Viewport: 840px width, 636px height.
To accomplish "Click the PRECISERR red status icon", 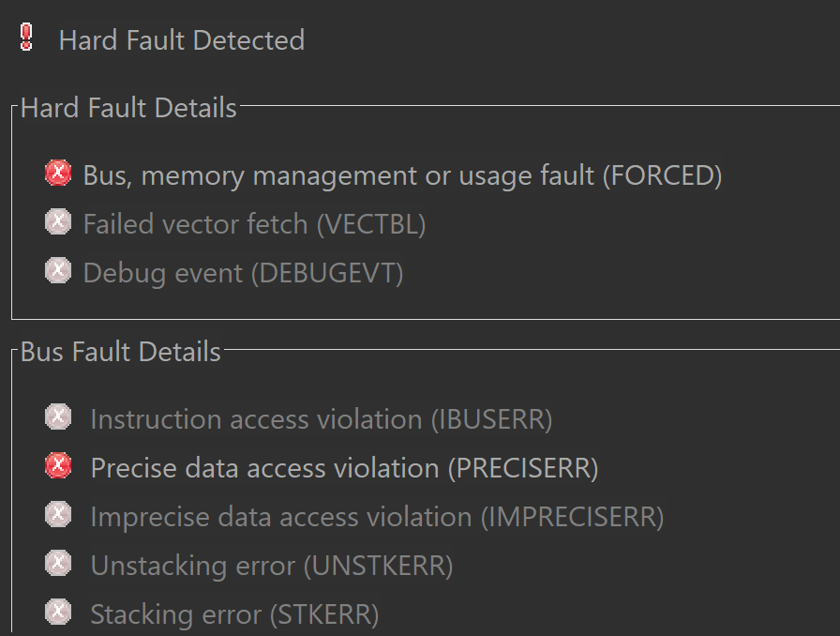I will point(58,465).
